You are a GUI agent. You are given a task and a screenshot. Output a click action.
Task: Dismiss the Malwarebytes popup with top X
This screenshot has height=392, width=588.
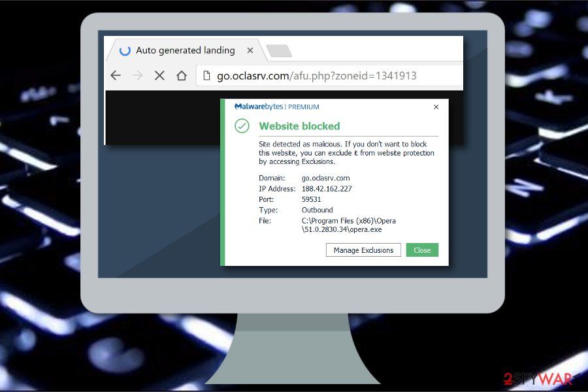(x=436, y=107)
